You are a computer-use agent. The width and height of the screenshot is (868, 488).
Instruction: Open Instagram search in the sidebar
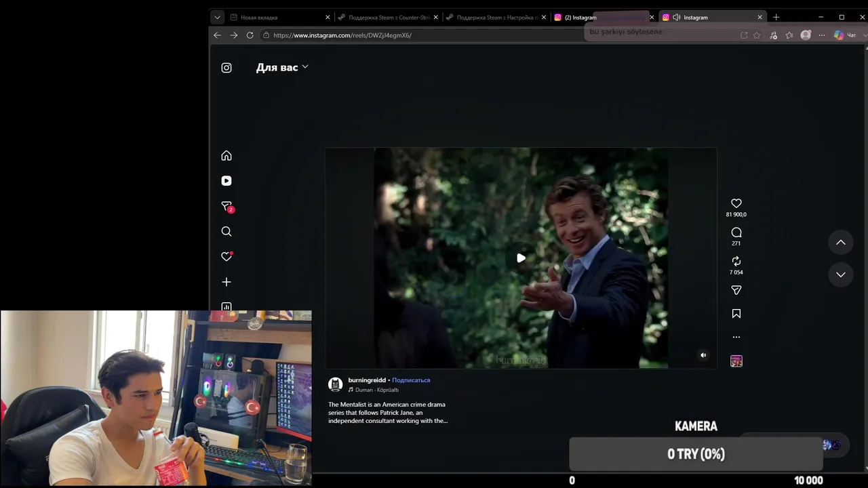tap(226, 232)
